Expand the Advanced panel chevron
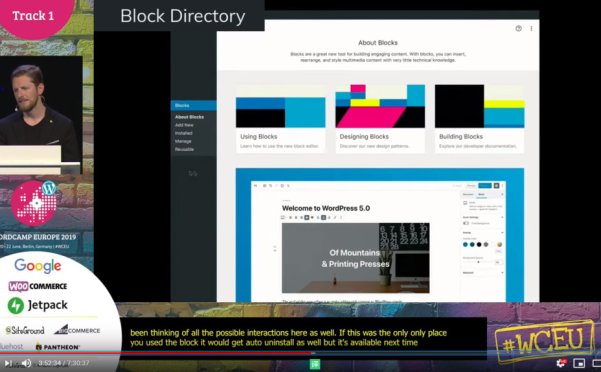Viewport: 601px width, 372px height. tap(502, 273)
